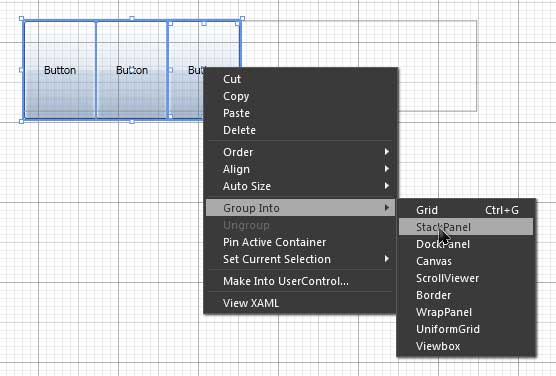Choose Border from the submenu
The height and width of the screenshot is (376, 556).
[x=466, y=295]
